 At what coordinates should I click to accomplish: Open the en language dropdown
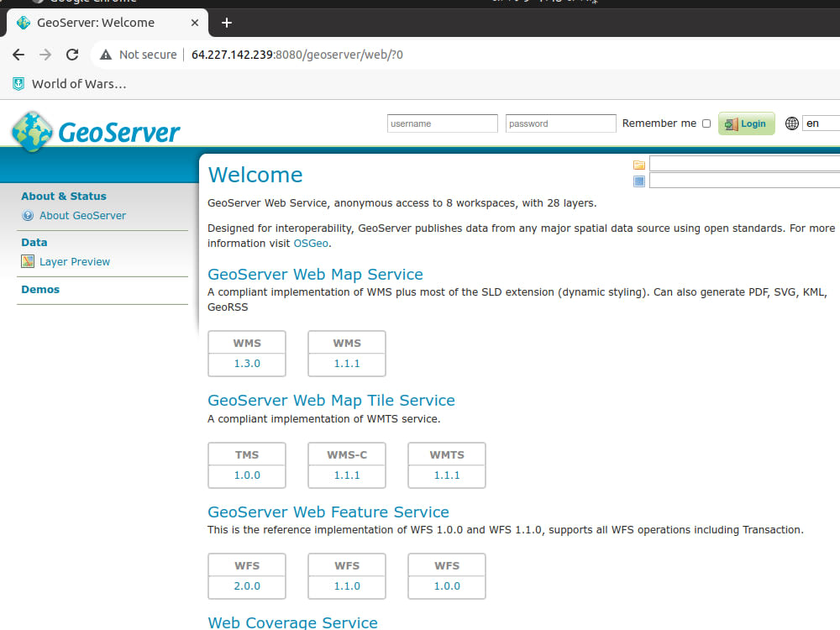point(821,123)
